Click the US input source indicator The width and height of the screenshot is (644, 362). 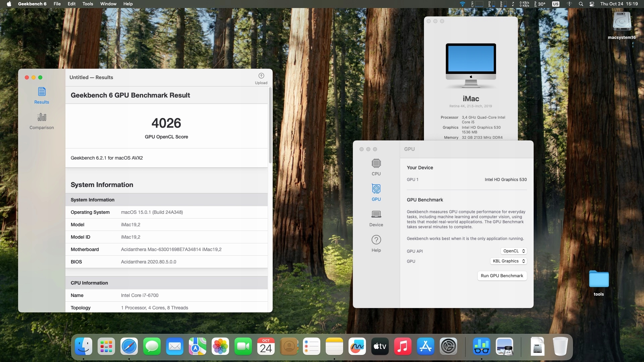[x=556, y=4]
